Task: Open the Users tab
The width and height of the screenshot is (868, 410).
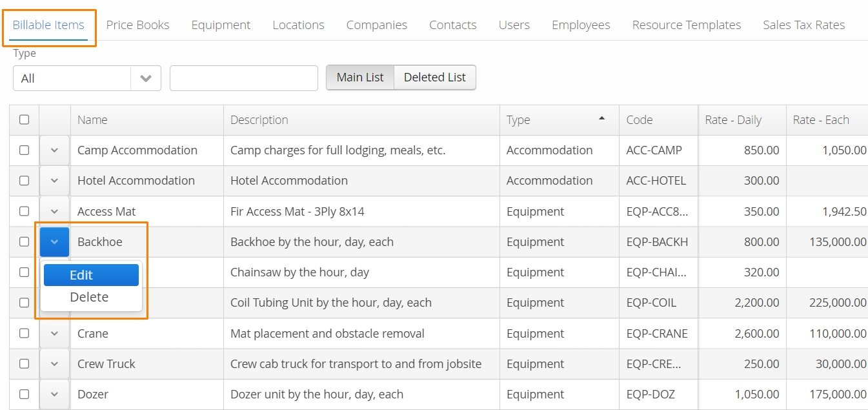Action: point(514,25)
